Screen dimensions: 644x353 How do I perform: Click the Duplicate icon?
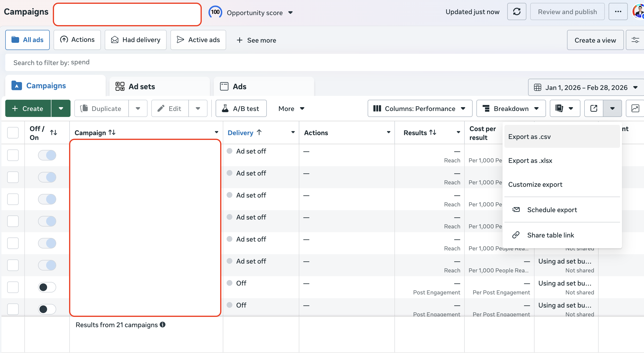point(84,108)
